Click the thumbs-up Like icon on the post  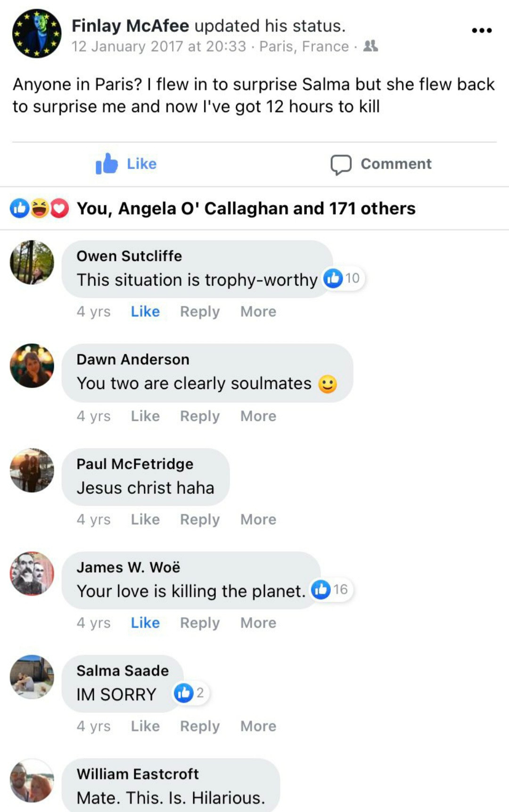(107, 164)
